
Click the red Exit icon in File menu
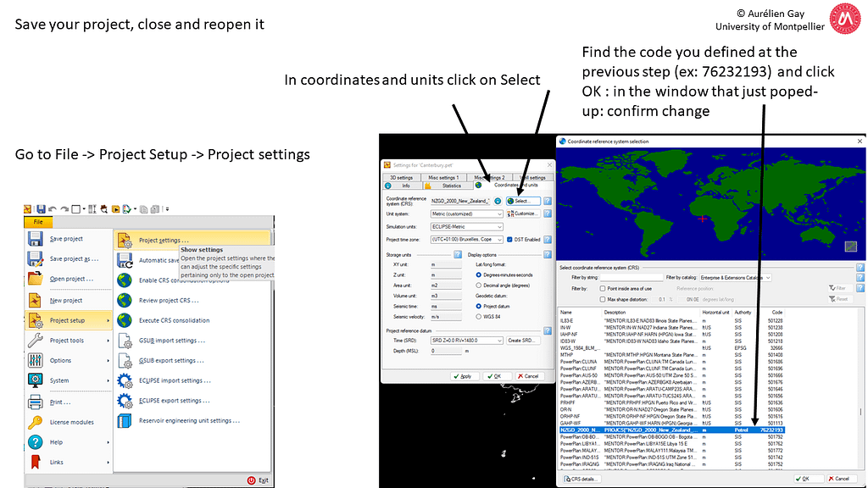pyautogui.click(x=251, y=480)
